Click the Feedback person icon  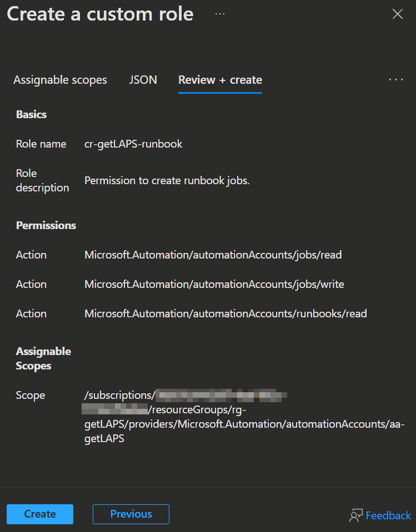coord(355,515)
